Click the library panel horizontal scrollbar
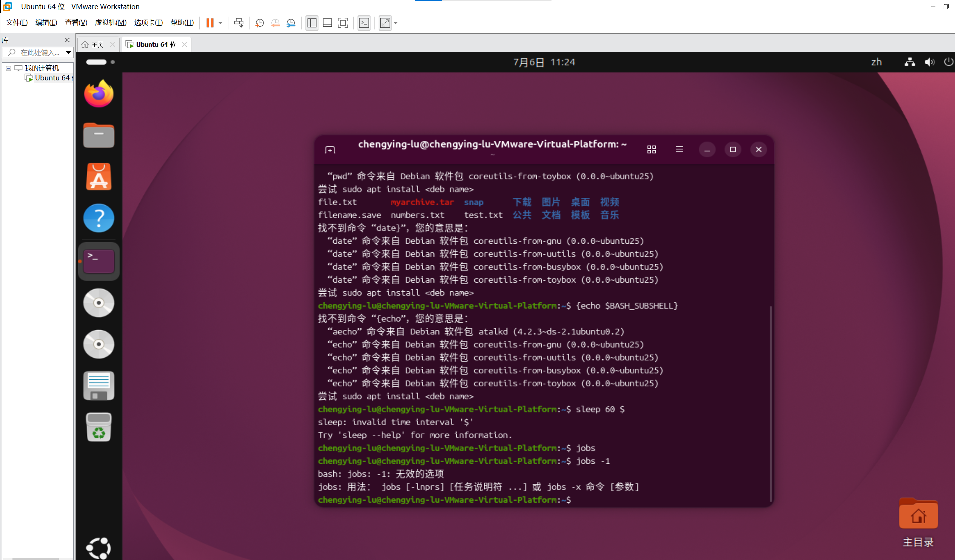The height and width of the screenshot is (560, 955). [35, 558]
